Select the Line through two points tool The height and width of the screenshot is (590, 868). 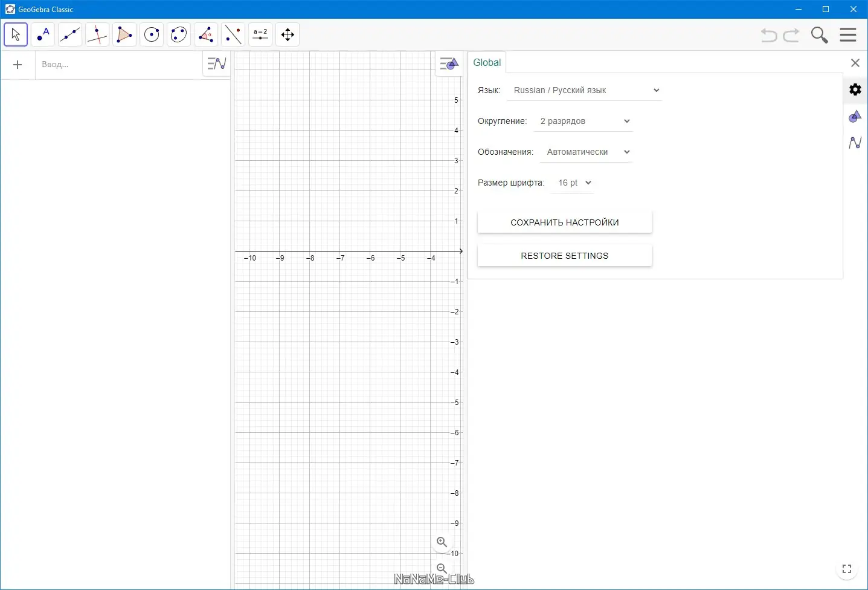[x=70, y=34]
